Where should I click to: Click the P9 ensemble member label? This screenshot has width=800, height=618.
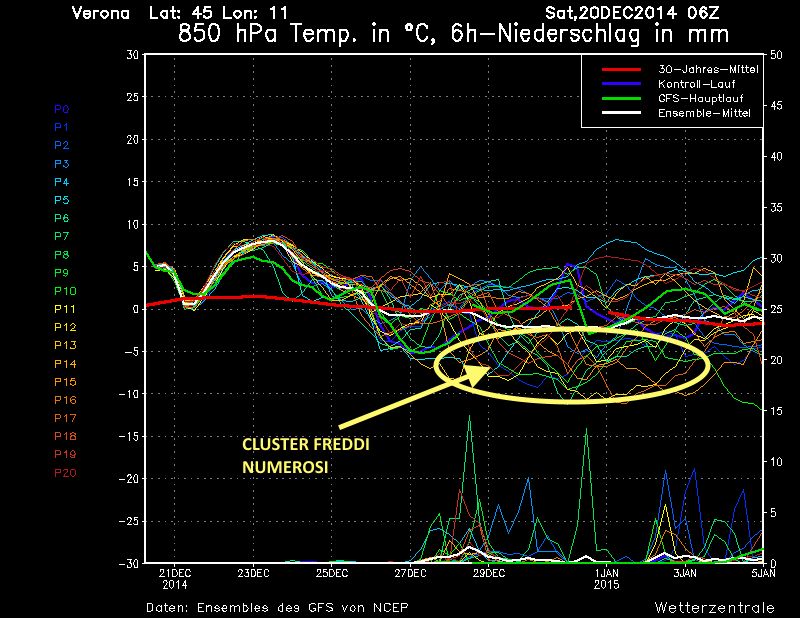click(62, 273)
